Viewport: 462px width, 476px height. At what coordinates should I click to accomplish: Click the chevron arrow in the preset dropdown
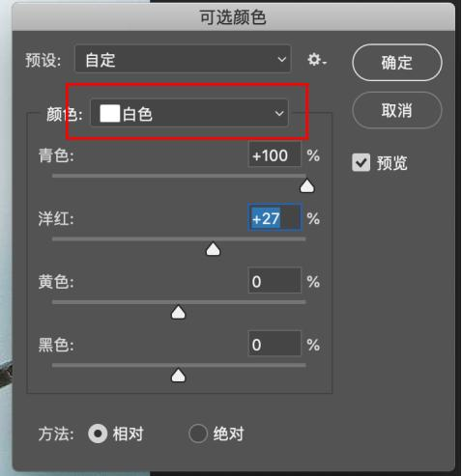coord(282,60)
